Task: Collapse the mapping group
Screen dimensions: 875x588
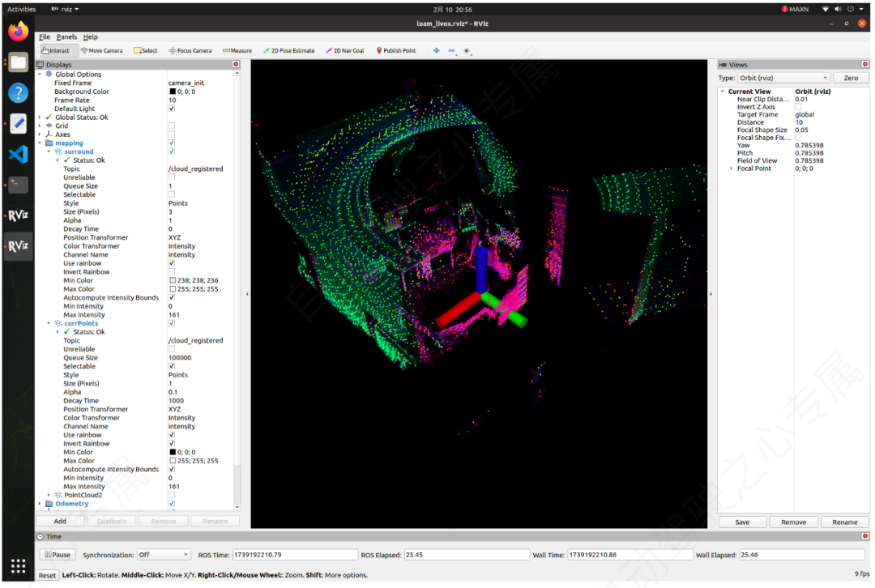Action: coord(41,143)
